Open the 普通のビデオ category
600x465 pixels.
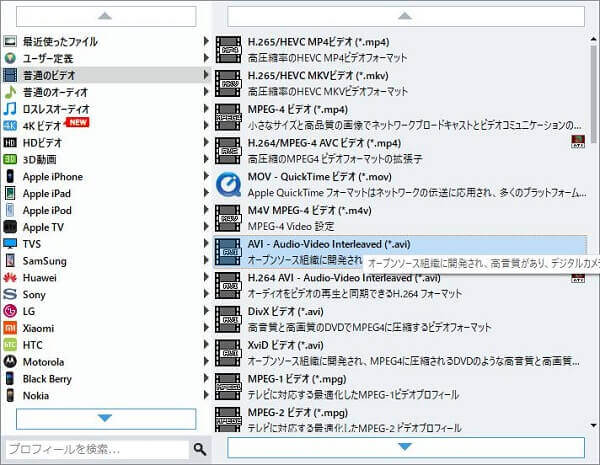pyautogui.click(x=106, y=75)
